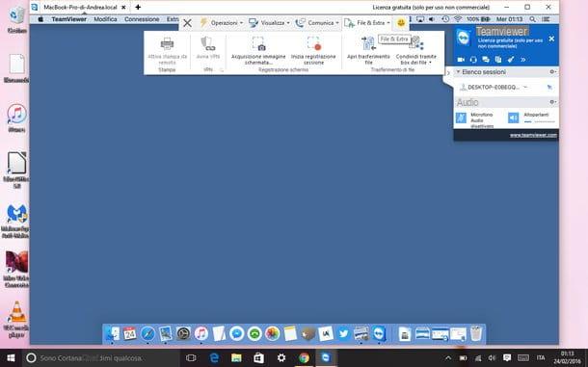This screenshot has width=588, height=367.
Task: Click Apri trasferimento file
Action: click(368, 51)
